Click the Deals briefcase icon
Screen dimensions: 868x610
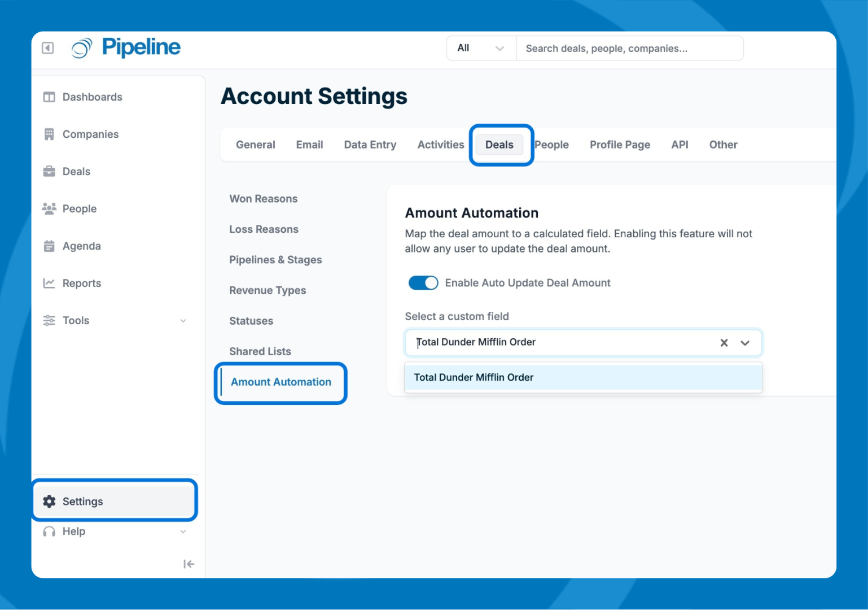(x=49, y=172)
